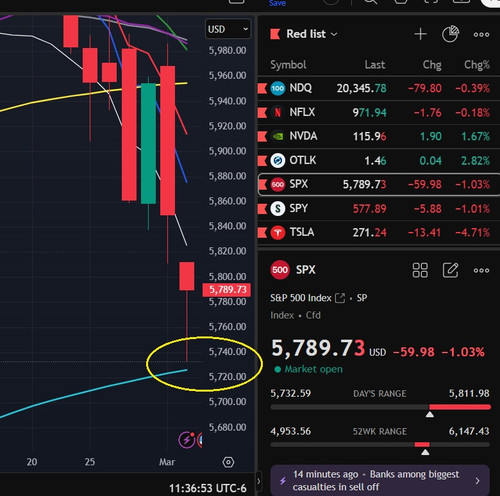Viewport: 500px width, 496px height.
Task: Click the NVIDIA logo icon
Action: click(x=277, y=136)
